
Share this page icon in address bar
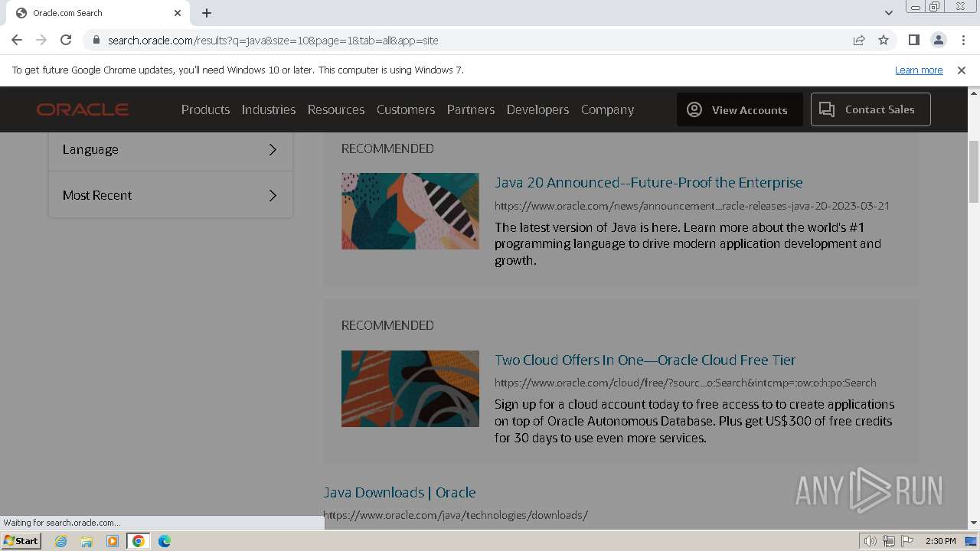859,40
